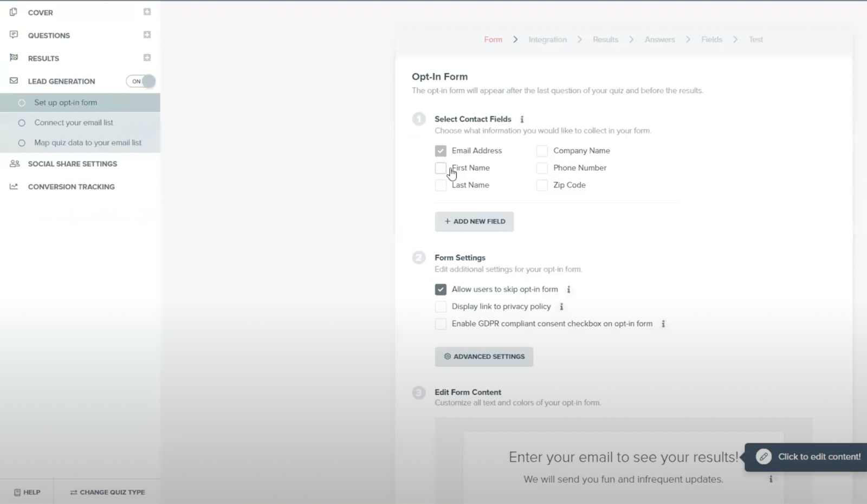
Task: Uncheck the Email Address checkbox
Action: tap(441, 151)
